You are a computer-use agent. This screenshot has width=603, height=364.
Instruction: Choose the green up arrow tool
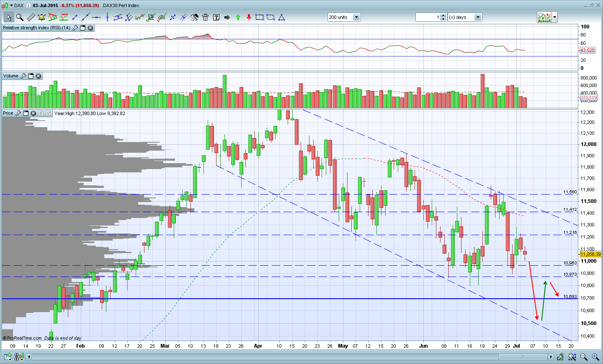(238, 17)
